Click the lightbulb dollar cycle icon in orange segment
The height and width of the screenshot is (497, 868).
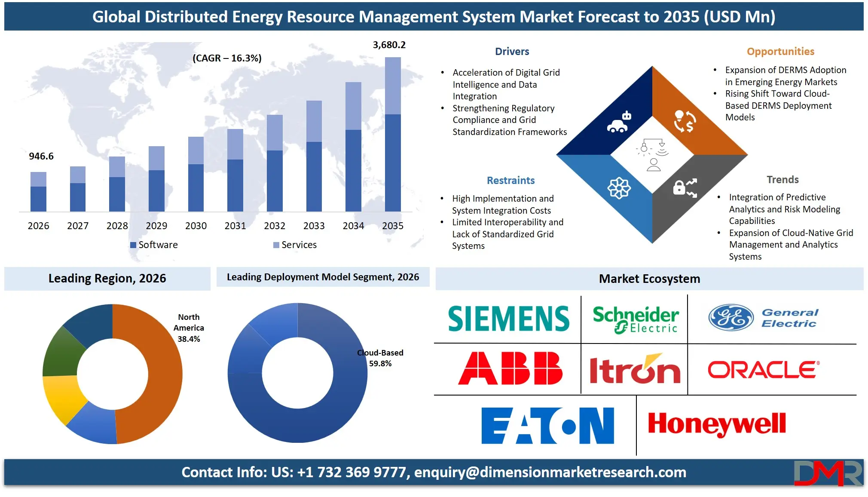[685, 121]
